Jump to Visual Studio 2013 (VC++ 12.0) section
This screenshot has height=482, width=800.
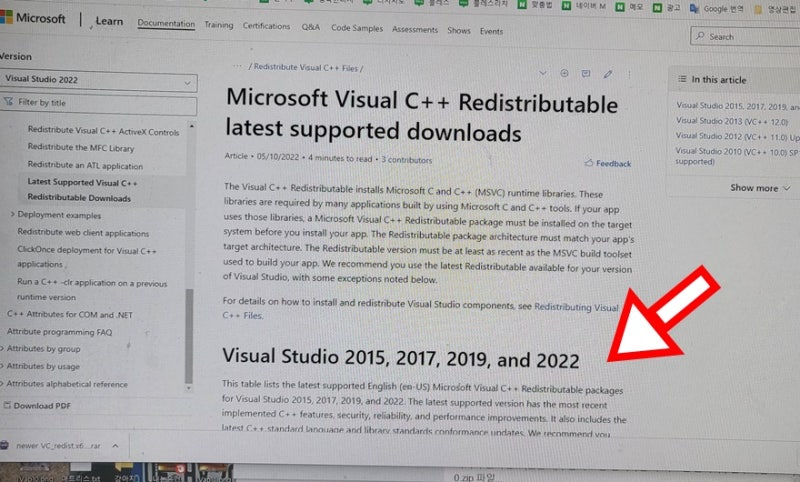coord(732,121)
